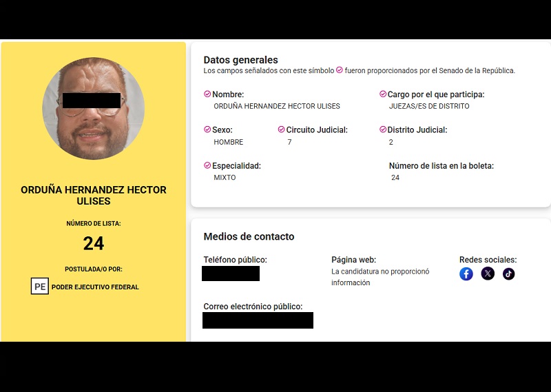
Task: Open the candidate's Facebook profile icon
Action: (x=466, y=274)
